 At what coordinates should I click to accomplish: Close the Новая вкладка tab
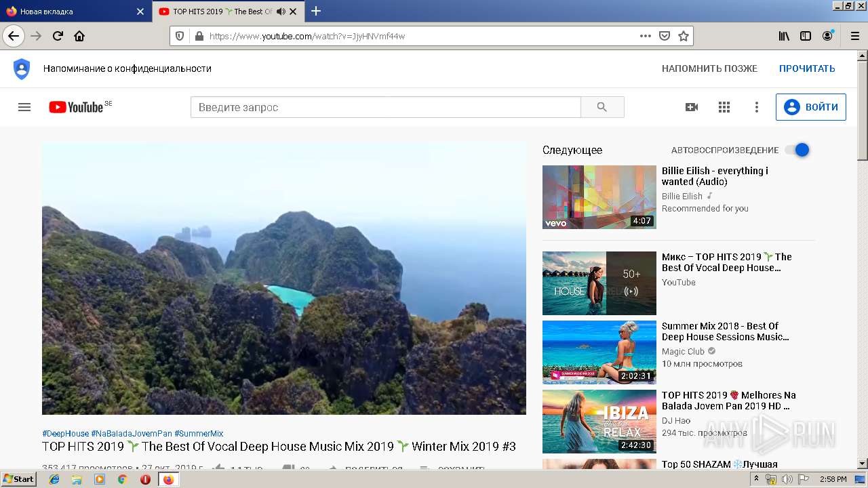tap(140, 12)
